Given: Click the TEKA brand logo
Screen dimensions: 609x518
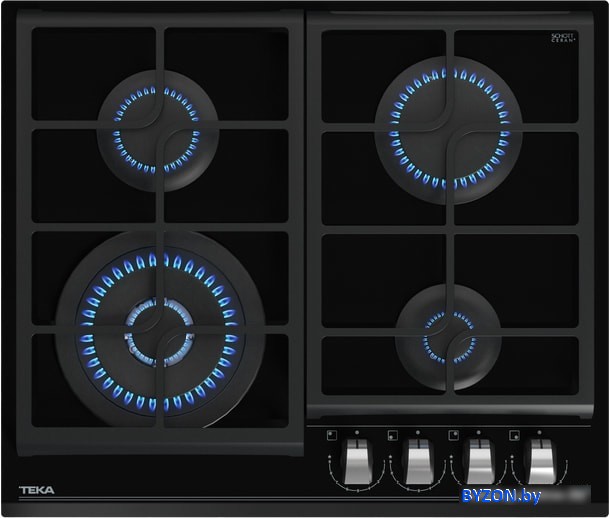Looking at the screenshot, I should [x=37, y=490].
